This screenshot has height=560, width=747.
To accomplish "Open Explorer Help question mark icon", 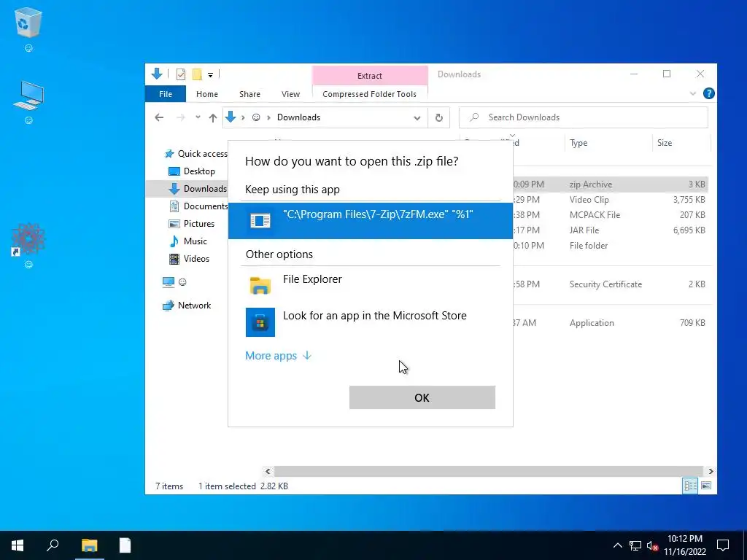I will [x=708, y=94].
